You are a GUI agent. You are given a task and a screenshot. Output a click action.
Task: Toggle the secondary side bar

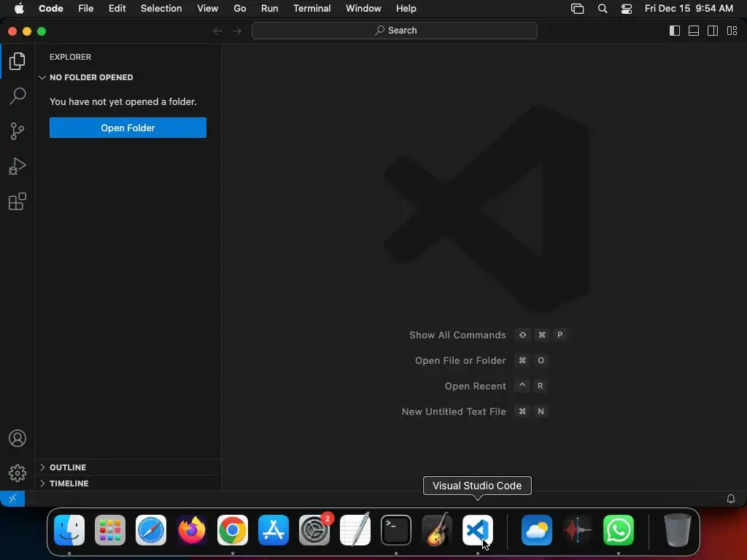click(713, 31)
